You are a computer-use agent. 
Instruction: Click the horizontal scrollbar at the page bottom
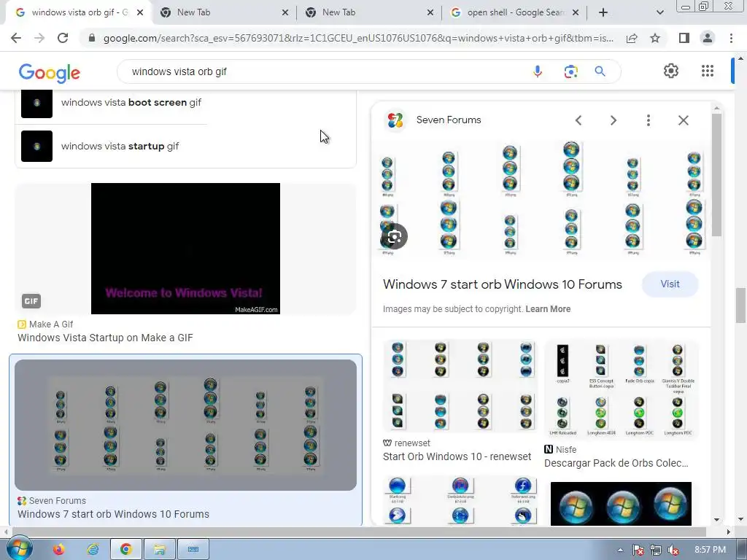359,532
